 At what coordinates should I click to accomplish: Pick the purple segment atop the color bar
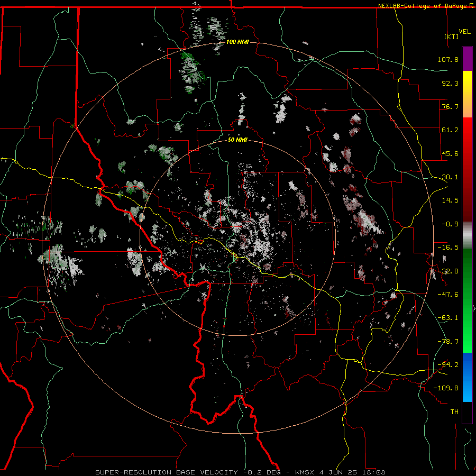(x=467, y=59)
